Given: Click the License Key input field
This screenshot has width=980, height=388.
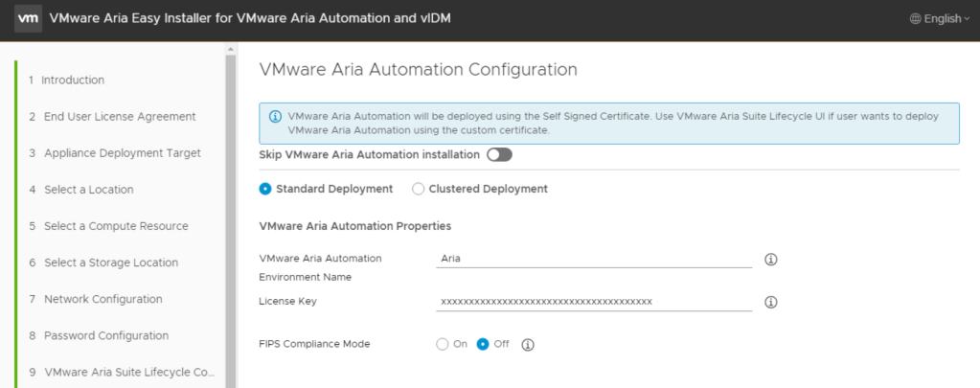Looking at the screenshot, I should pos(593,302).
